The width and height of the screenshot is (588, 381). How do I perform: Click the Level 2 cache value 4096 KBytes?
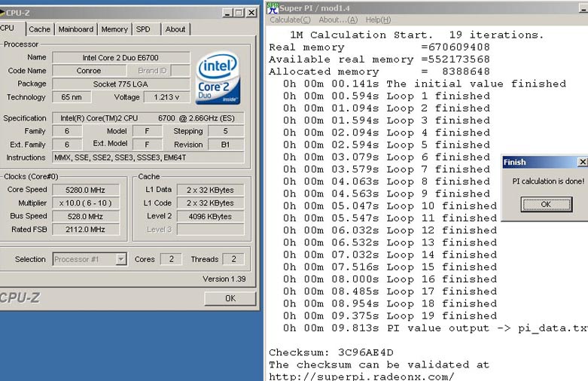point(210,216)
